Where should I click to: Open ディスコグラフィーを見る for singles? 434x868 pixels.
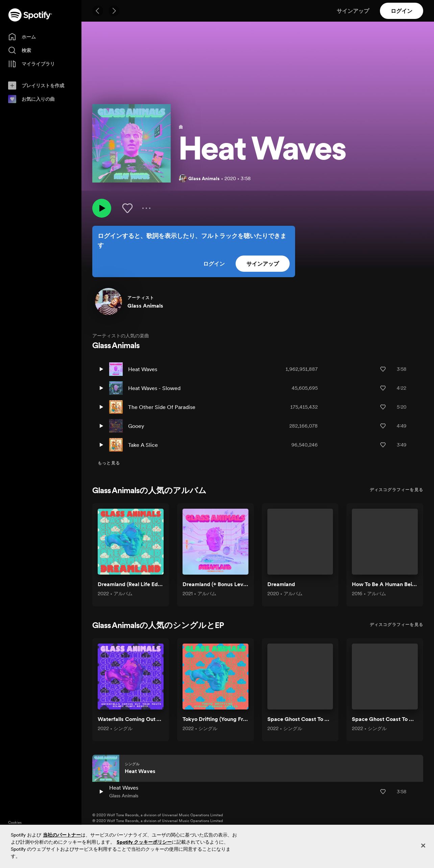click(x=396, y=625)
